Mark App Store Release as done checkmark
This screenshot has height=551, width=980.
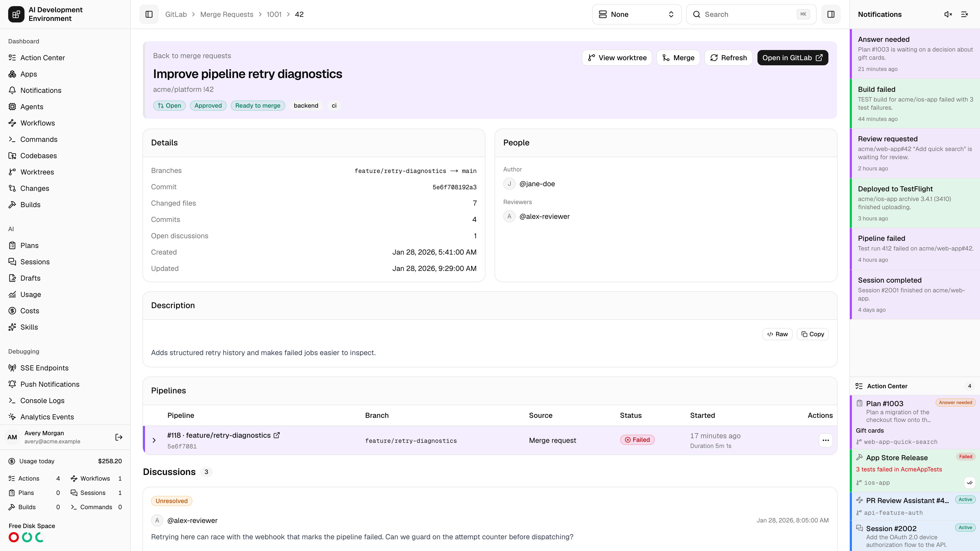click(970, 483)
